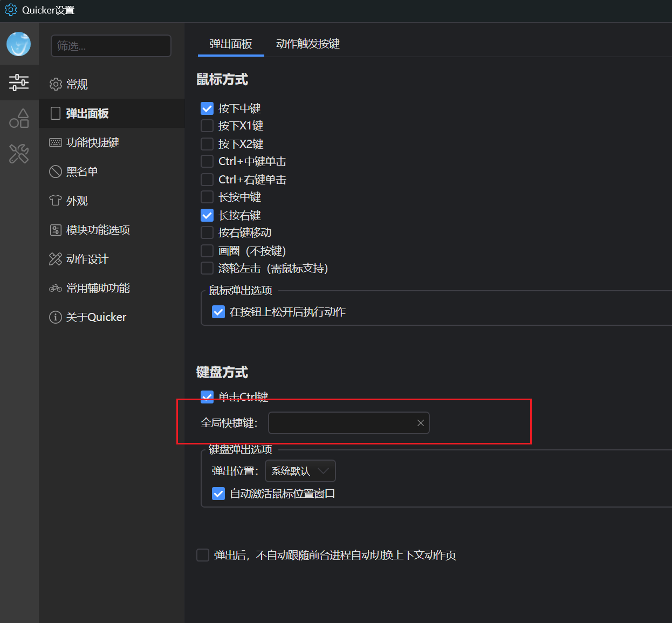
Task: Check Ctrl+中键单击 option
Action: coord(207,161)
